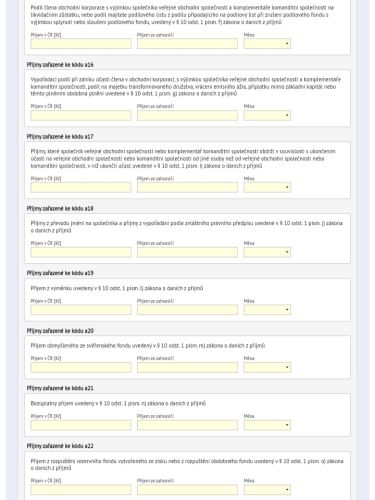
Task: Click Příjem v ČR field under a16
Action: tap(81, 116)
